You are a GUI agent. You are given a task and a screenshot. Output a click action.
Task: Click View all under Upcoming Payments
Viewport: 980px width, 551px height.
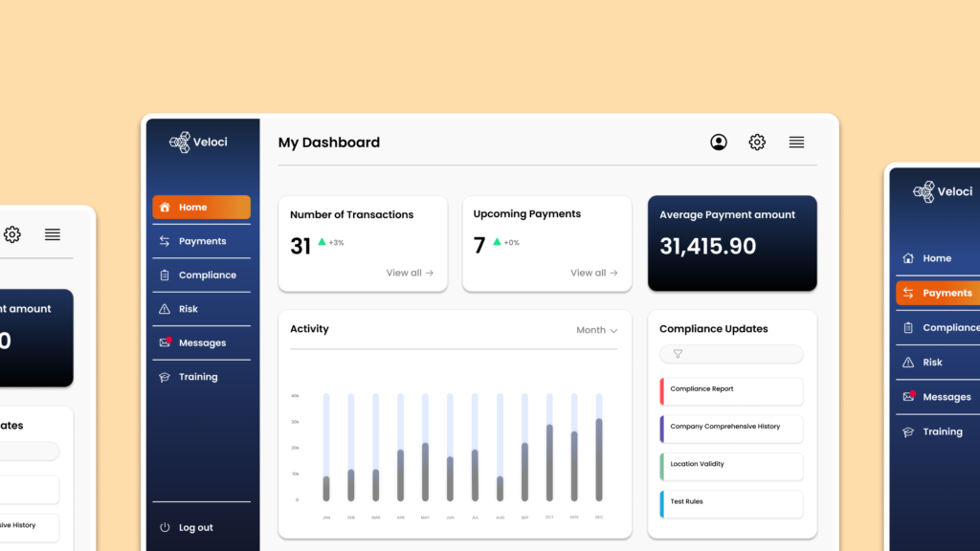[594, 273]
